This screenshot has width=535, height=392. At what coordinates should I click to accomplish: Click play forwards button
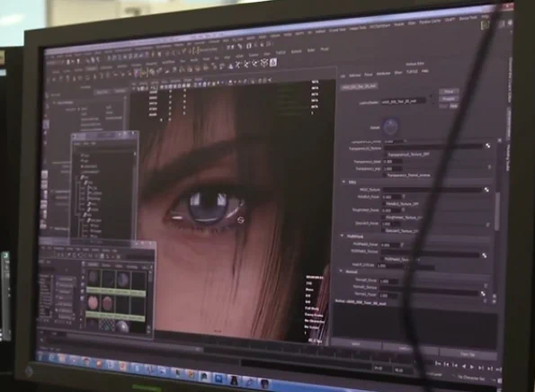coord(472,367)
